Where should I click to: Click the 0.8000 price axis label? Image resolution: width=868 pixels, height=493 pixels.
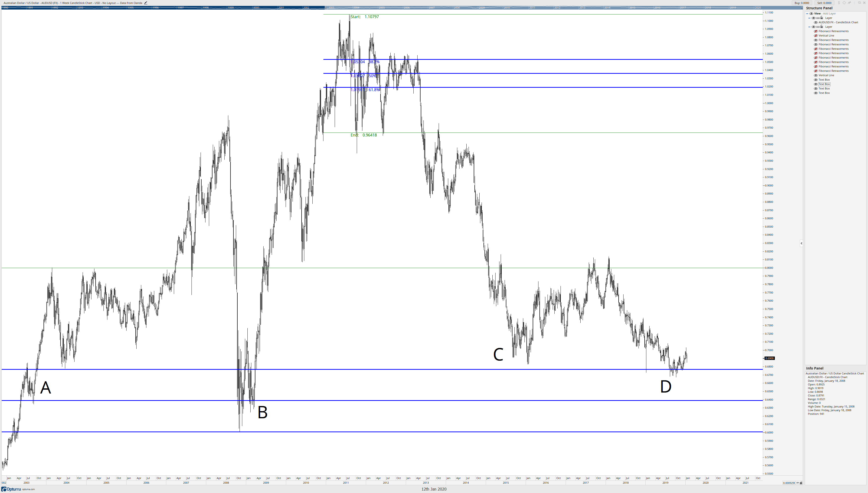(769, 268)
